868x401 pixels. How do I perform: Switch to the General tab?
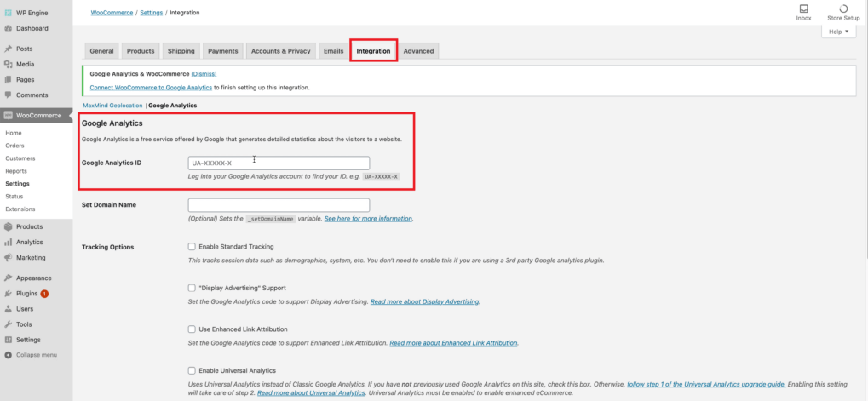click(101, 51)
